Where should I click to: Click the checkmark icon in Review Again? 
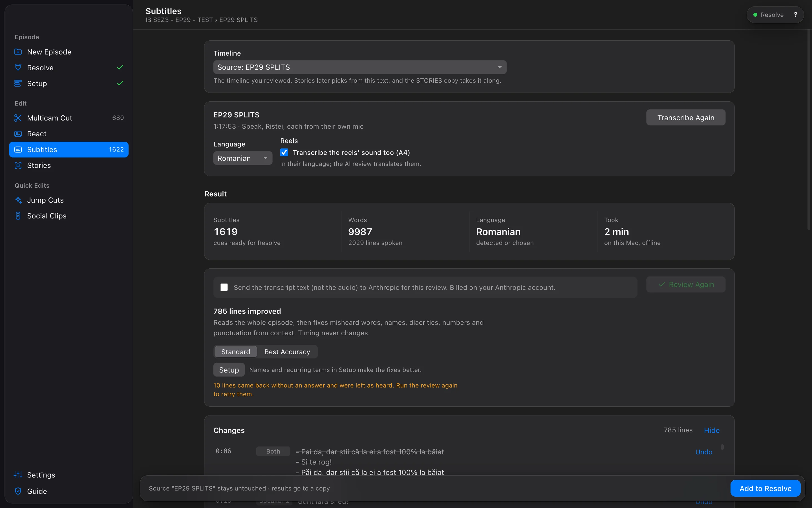coord(661,284)
